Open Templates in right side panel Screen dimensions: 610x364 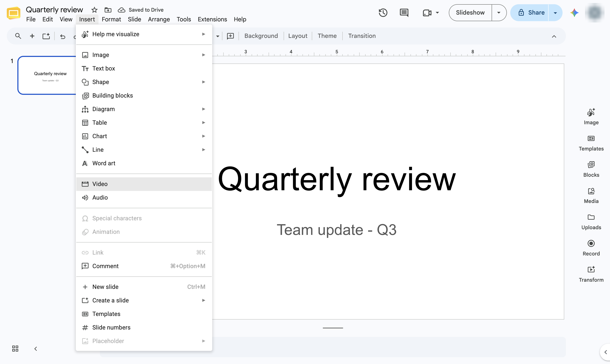point(591,143)
